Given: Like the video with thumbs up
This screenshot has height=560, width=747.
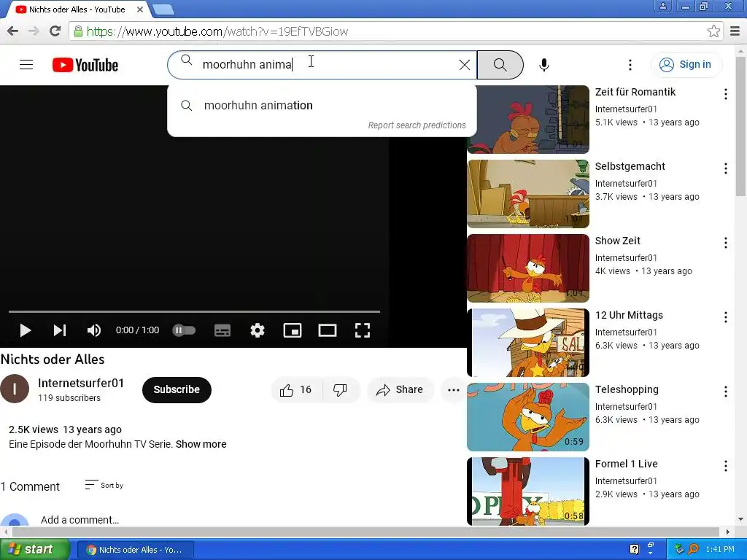Looking at the screenshot, I should tap(296, 390).
